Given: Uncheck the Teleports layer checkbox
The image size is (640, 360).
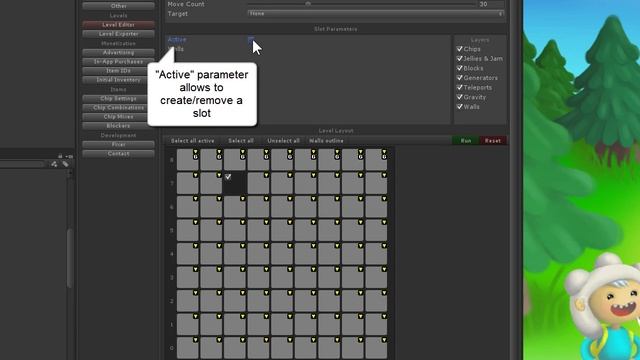Looking at the screenshot, I should pyautogui.click(x=460, y=87).
